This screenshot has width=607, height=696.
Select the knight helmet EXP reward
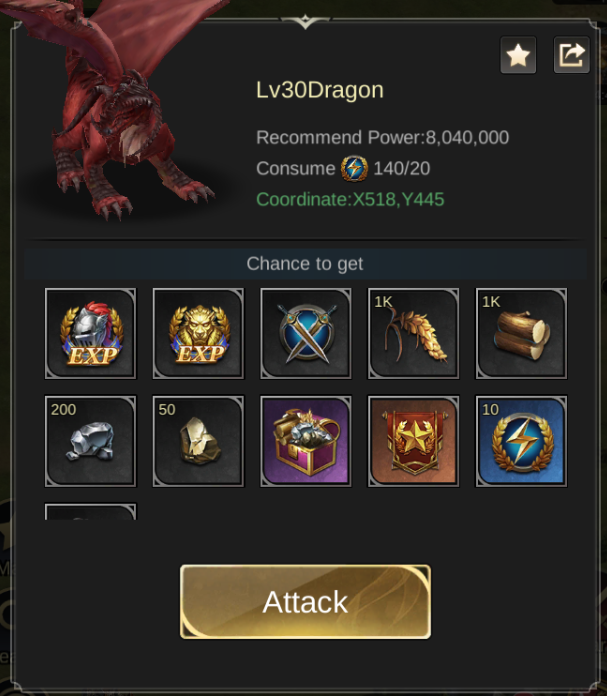[91, 333]
